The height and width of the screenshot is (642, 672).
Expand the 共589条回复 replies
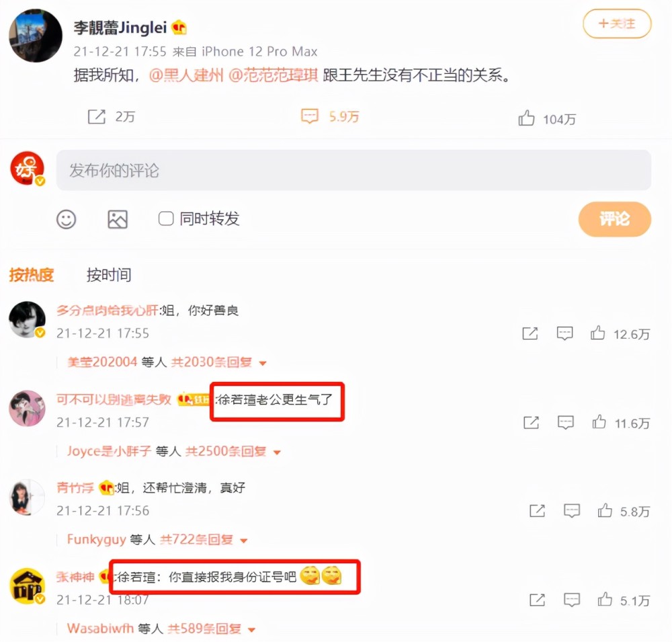tap(212, 629)
